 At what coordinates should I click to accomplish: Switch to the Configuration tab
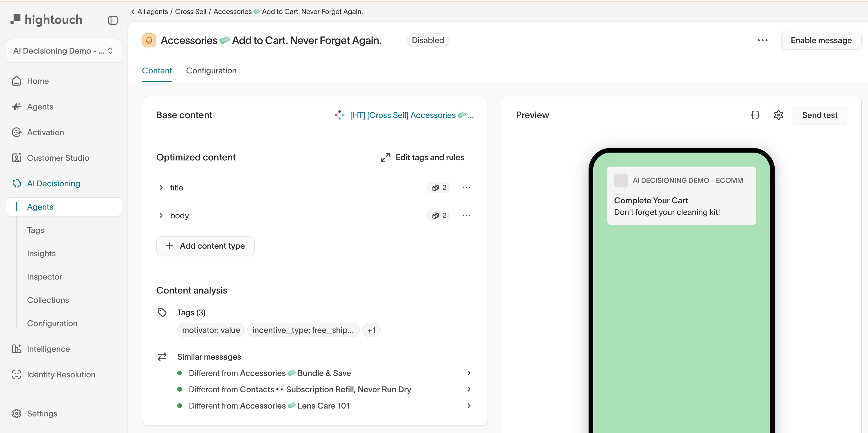click(211, 71)
